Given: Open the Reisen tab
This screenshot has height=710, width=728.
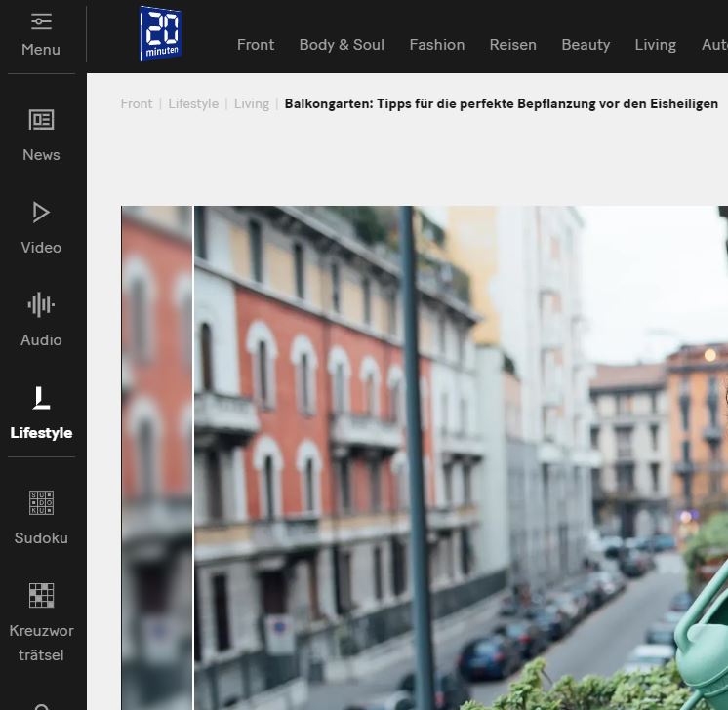Looking at the screenshot, I should [512, 45].
